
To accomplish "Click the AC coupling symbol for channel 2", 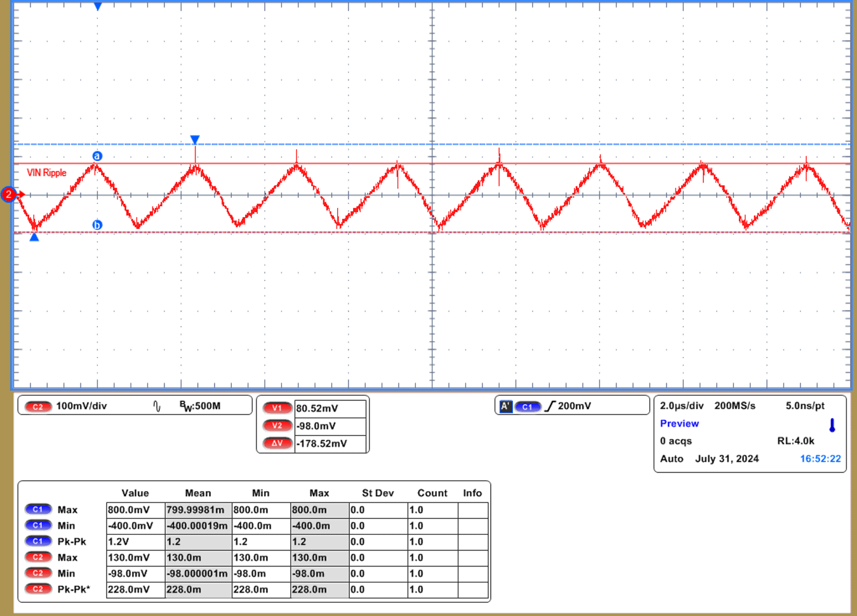I will click(x=157, y=406).
